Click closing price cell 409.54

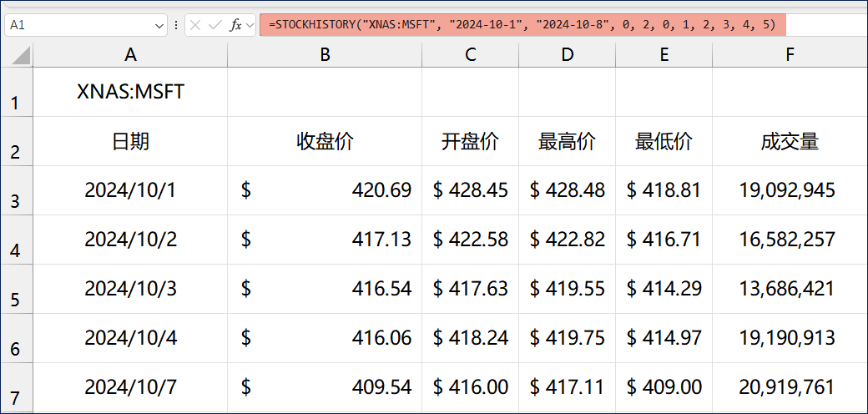point(325,387)
